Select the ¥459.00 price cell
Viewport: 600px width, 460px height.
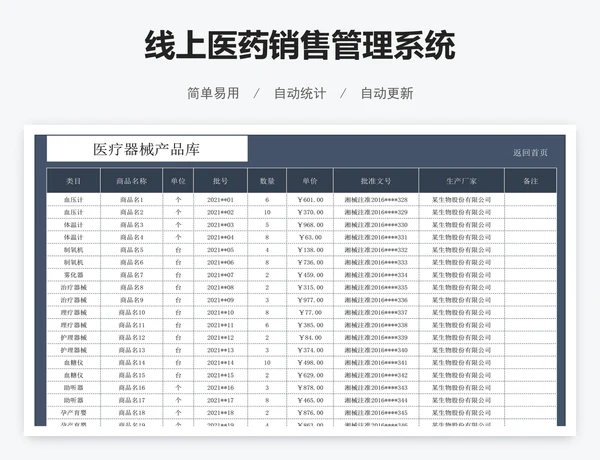point(310,275)
